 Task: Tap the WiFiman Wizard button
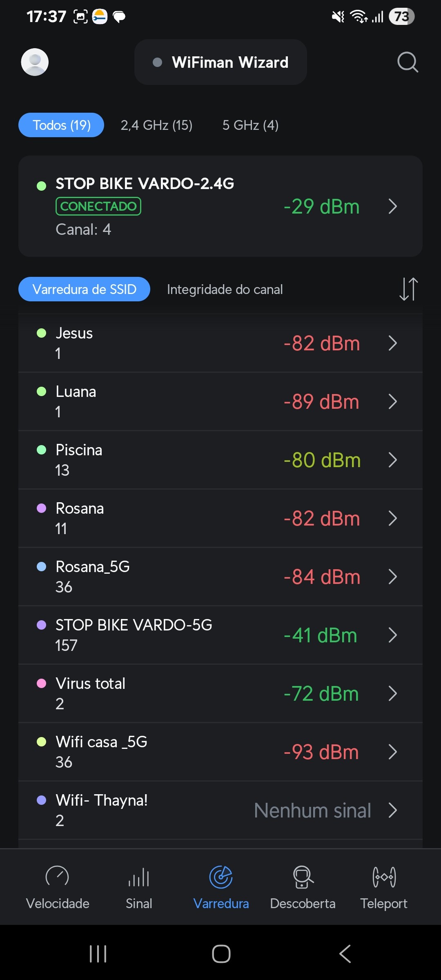pos(220,62)
